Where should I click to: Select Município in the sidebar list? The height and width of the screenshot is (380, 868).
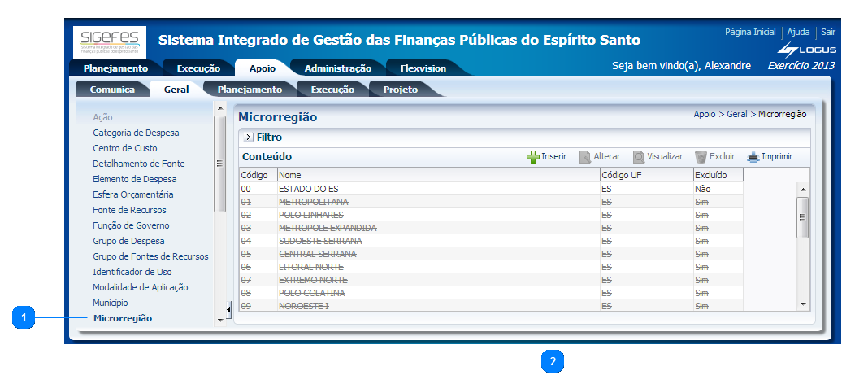point(111,303)
